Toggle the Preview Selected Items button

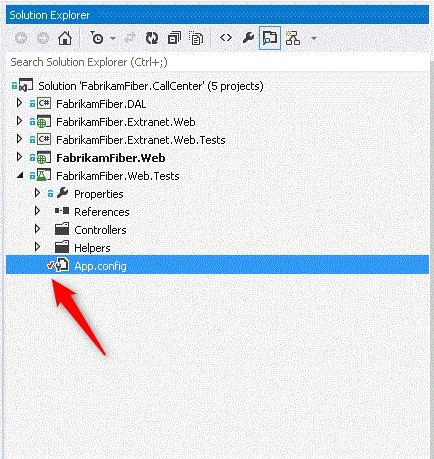click(x=270, y=38)
